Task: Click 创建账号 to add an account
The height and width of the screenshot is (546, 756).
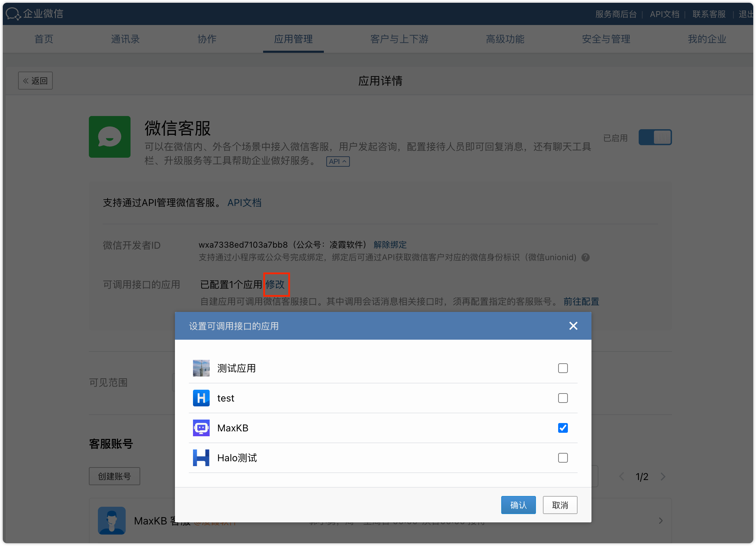Action: (114, 476)
